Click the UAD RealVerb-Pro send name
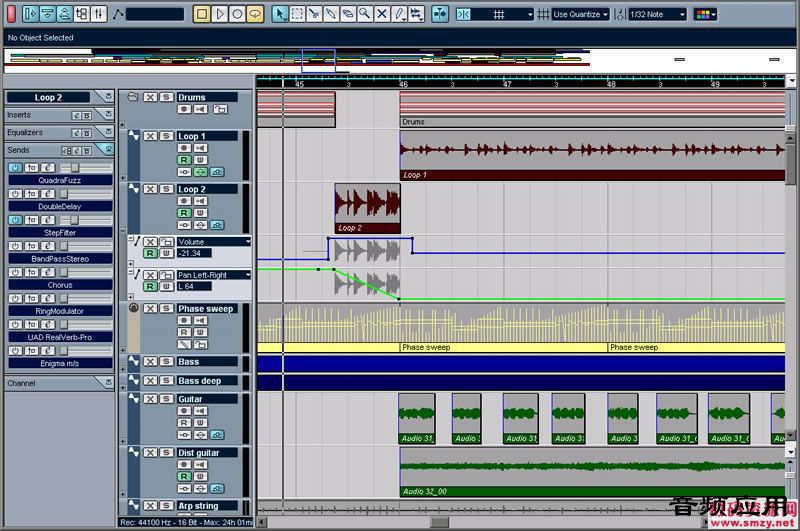Image resolution: width=800 pixels, height=531 pixels. [60, 337]
